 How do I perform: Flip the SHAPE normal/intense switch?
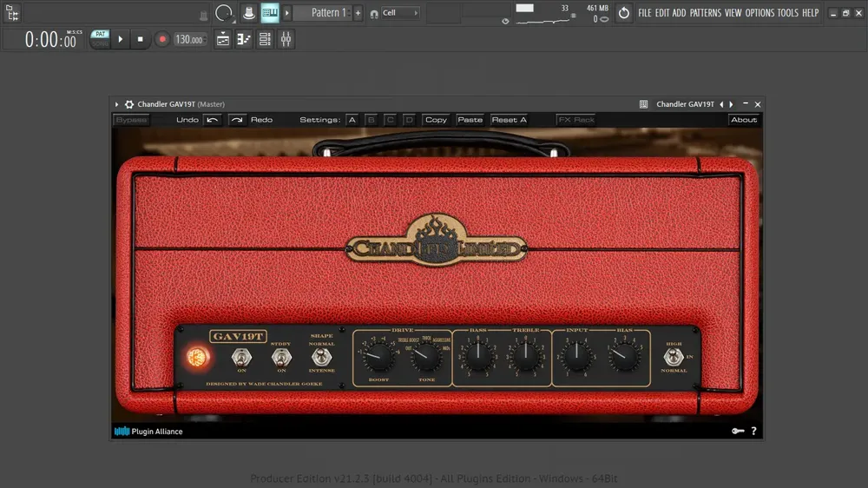tap(321, 357)
